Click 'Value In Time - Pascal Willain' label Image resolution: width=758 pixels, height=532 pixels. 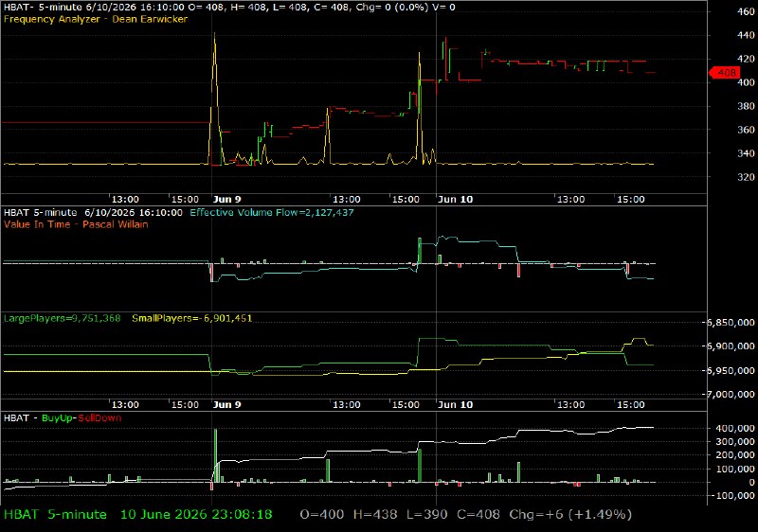click(76, 224)
